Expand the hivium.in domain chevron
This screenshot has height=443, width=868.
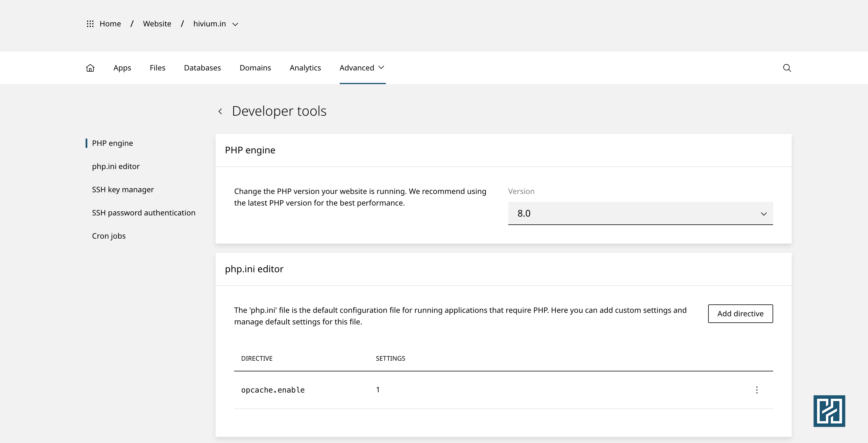point(236,24)
